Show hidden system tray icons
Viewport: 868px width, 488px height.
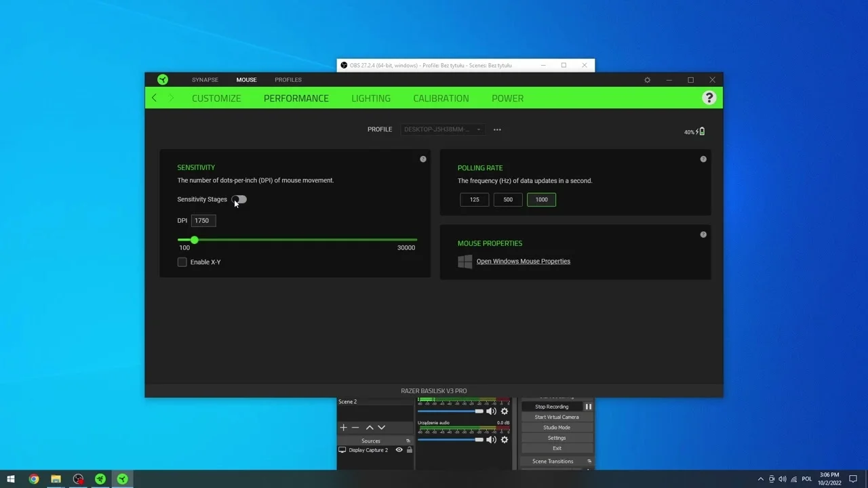[x=760, y=479]
